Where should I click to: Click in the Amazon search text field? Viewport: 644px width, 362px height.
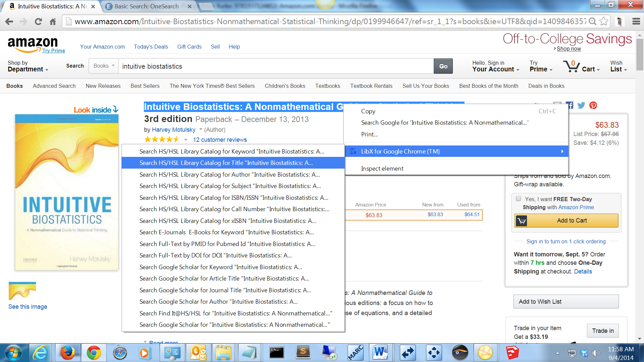276,66
